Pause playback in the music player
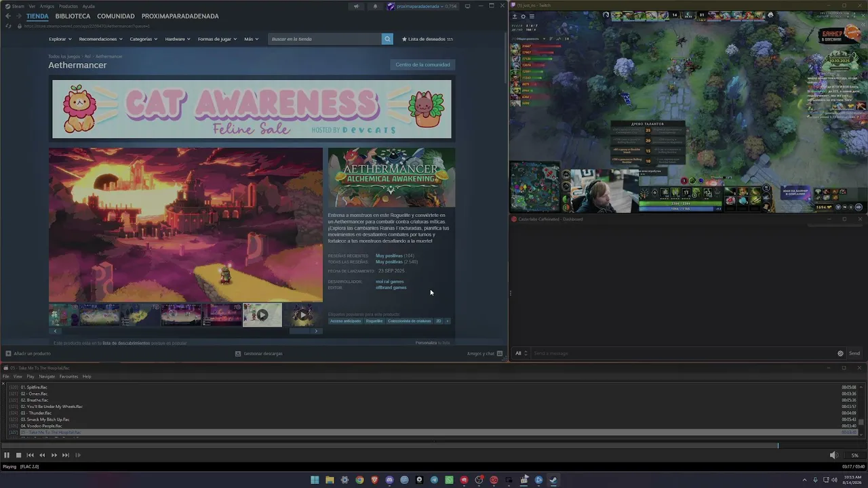The width and height of the screenshot is (868, 488). (7, 455)
